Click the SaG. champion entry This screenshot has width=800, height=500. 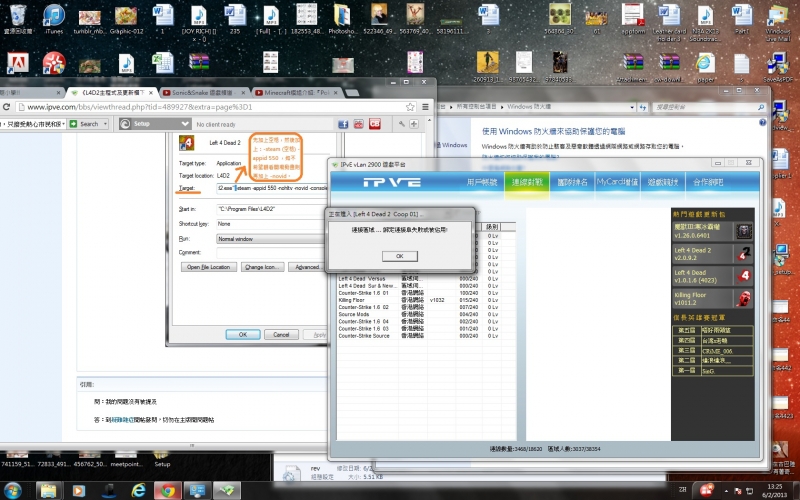click(726, 371)
